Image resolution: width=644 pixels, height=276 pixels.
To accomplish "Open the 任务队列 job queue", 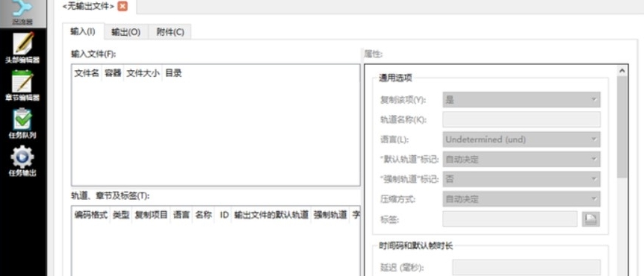I will click(x=22, y=123).
